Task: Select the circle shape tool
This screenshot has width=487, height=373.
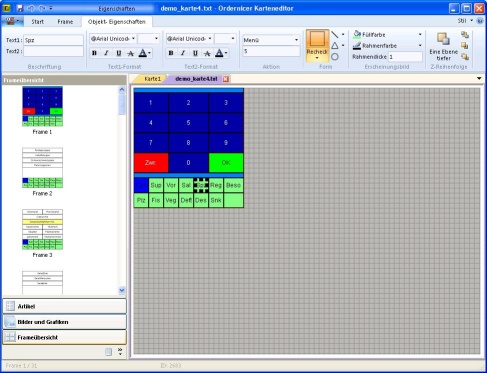Action: click(335, 57)
